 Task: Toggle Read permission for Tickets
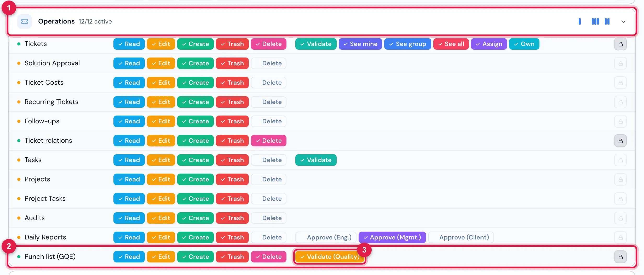click(129, 44)
